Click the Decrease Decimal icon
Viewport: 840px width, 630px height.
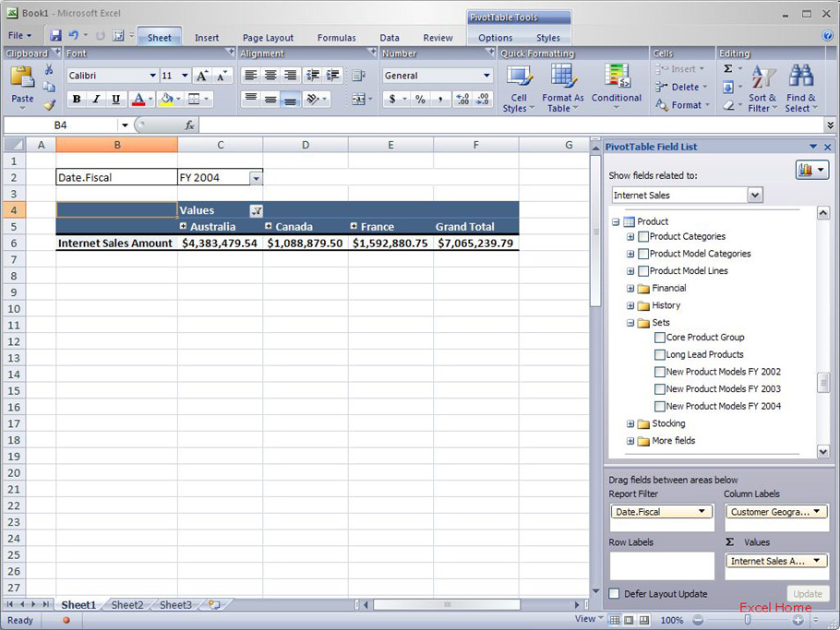pos(482,99)
